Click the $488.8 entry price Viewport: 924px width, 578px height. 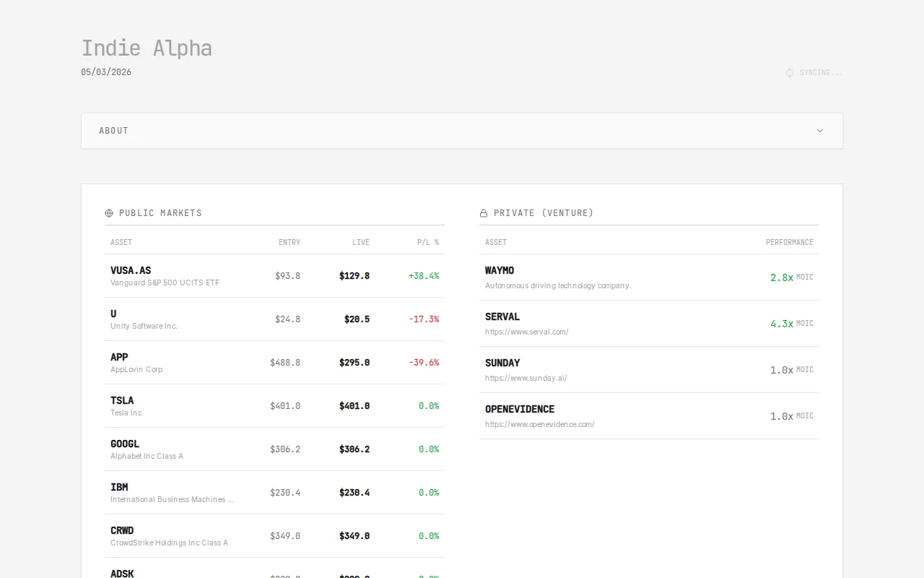pos(285,363)
